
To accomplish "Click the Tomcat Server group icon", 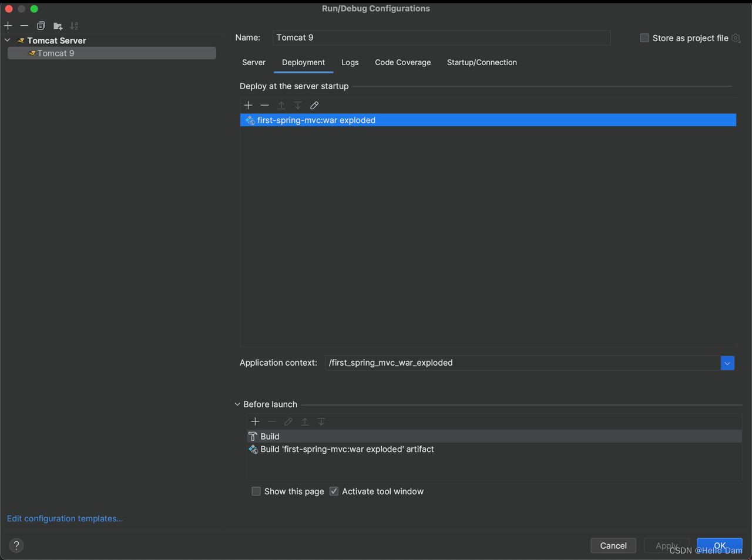I will pyautogui.click(x=21, y=41).
